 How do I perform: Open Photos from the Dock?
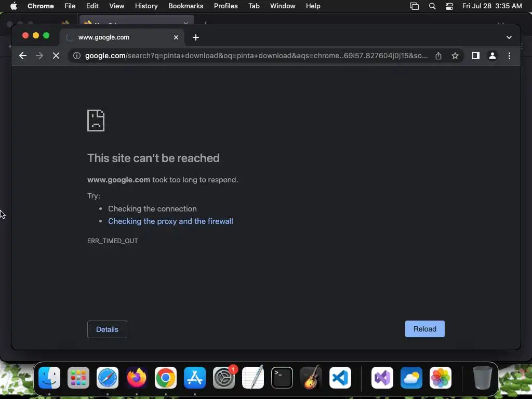click(441, 378)
